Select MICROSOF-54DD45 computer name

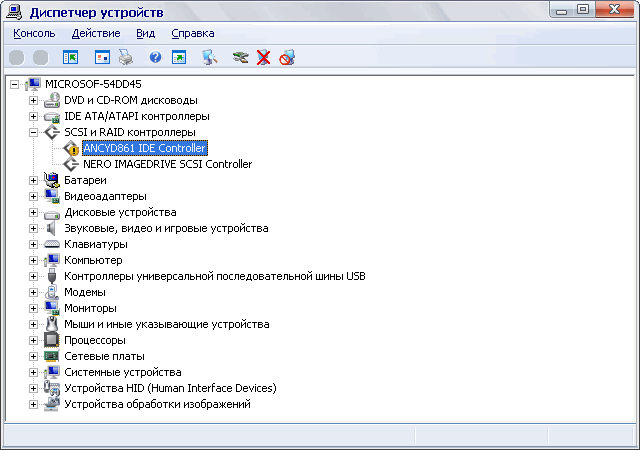[x=93, y=84]
